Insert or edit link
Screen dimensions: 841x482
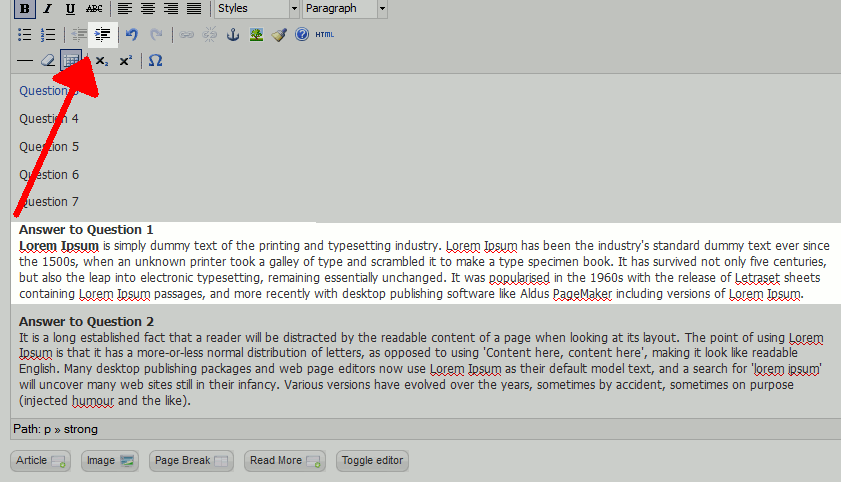pos(187,34)
